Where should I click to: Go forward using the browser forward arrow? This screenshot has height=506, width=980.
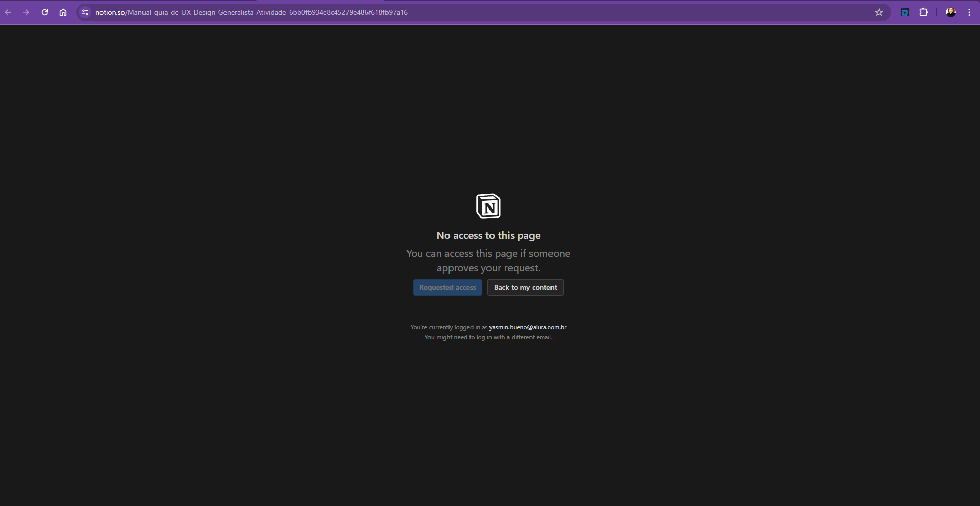tap(26, 12)
